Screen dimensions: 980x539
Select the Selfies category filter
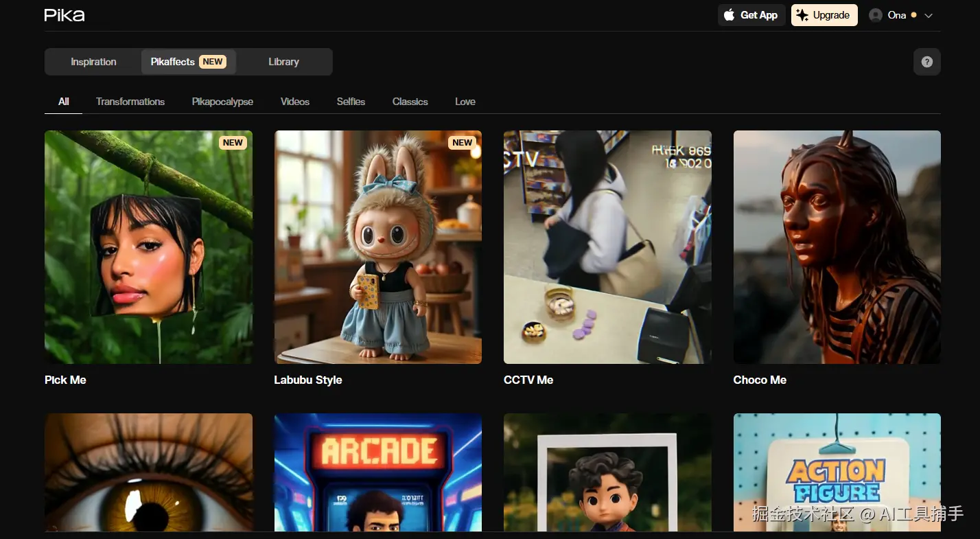coord(351,102)
